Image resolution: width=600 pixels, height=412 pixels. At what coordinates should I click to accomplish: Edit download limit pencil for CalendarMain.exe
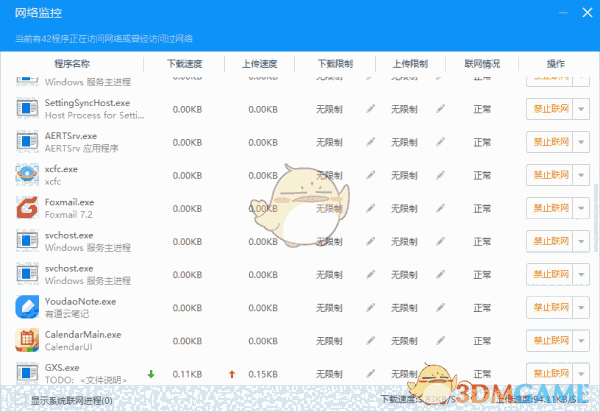pyautogui.click(x=370, y=340)
